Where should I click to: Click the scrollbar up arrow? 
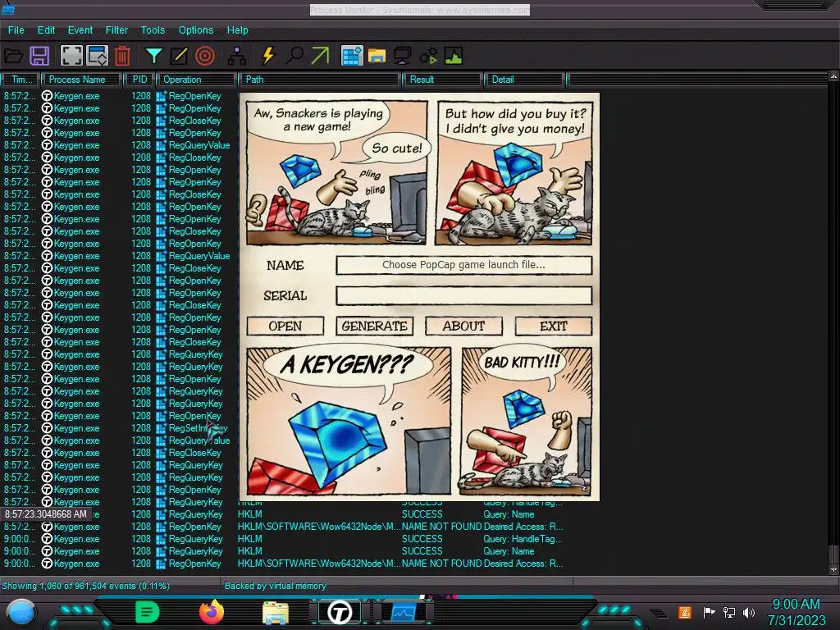(x=833, y=76)
